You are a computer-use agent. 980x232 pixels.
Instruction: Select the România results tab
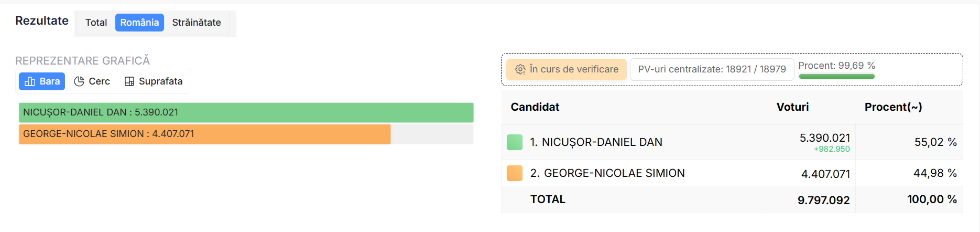139,23
